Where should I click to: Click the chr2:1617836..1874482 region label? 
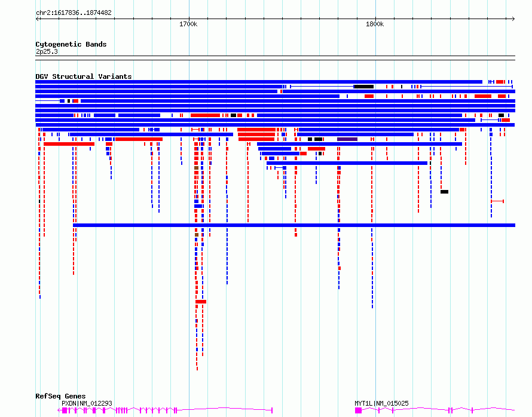(x=74, y=13)
